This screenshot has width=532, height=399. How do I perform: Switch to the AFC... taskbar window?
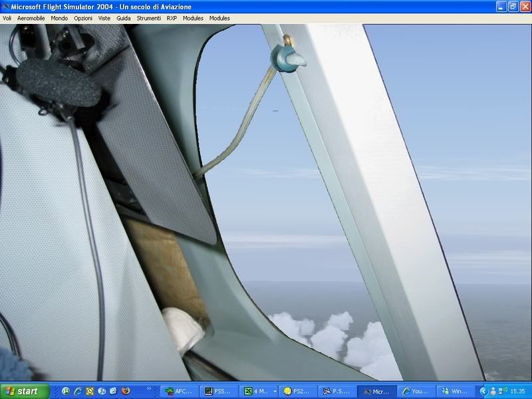tap(179, 392)
